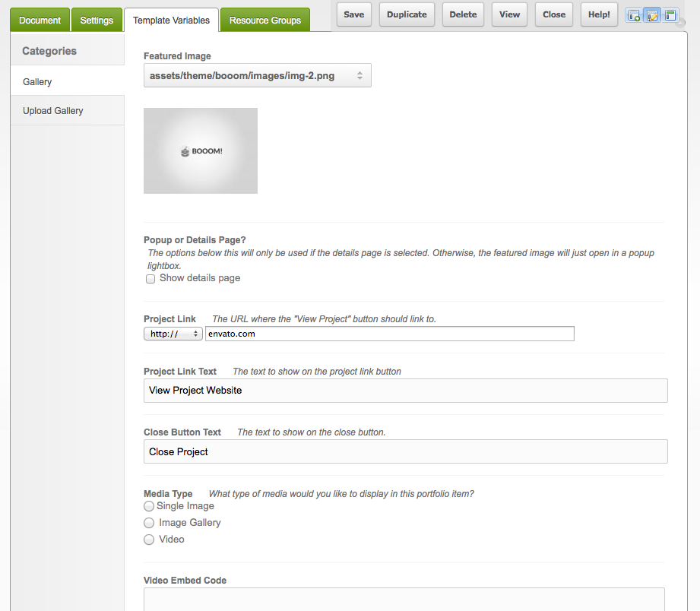700x611 pixels.
Task: Switch to the Document tab
Action: 40,21
